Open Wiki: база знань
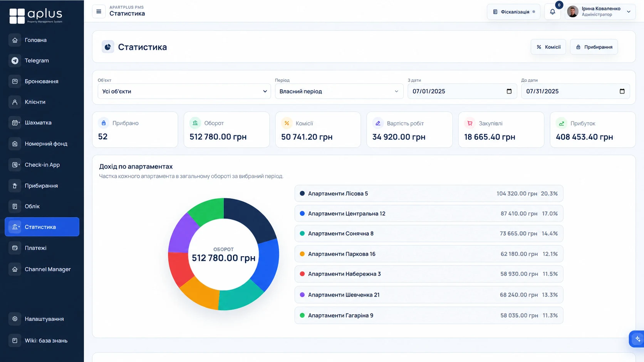 (42, 340)
